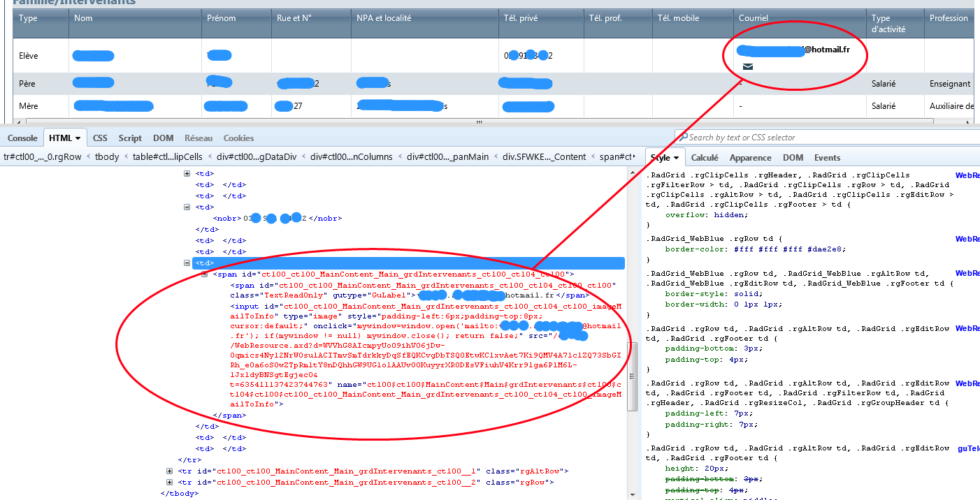
Task: Switch to the CSS panel tab
Action: pyautogui.click(x=100, y=138)
